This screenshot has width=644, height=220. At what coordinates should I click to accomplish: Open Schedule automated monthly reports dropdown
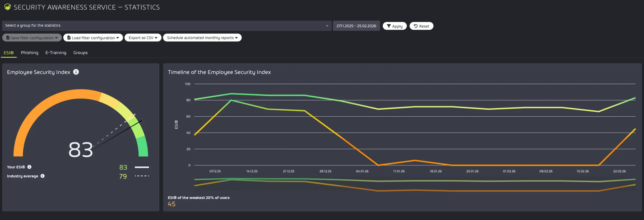202,38
